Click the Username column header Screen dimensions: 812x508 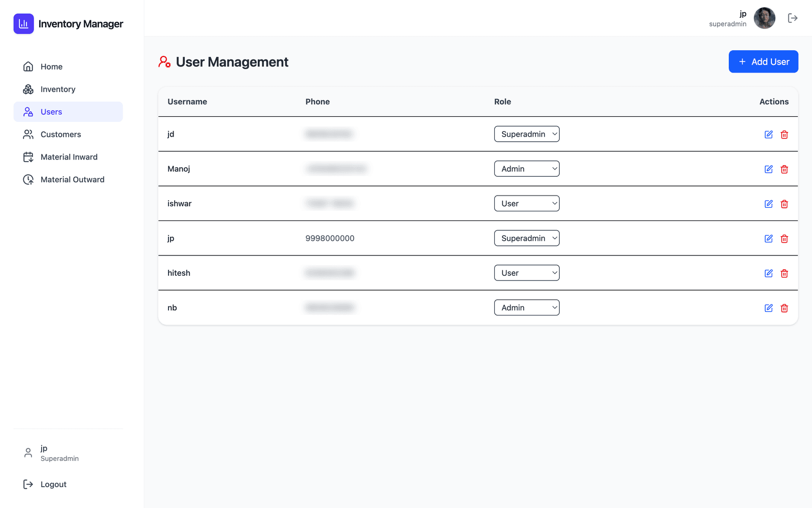[187, 102]
